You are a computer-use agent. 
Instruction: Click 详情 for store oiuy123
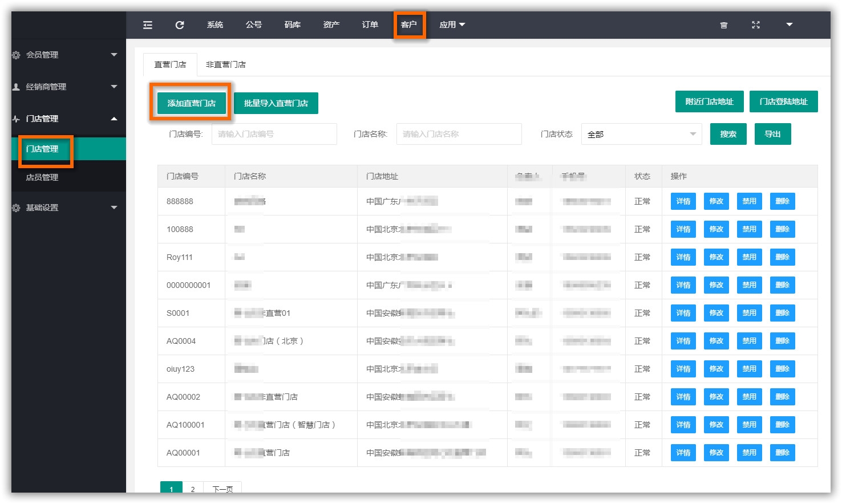click(683, 369)
